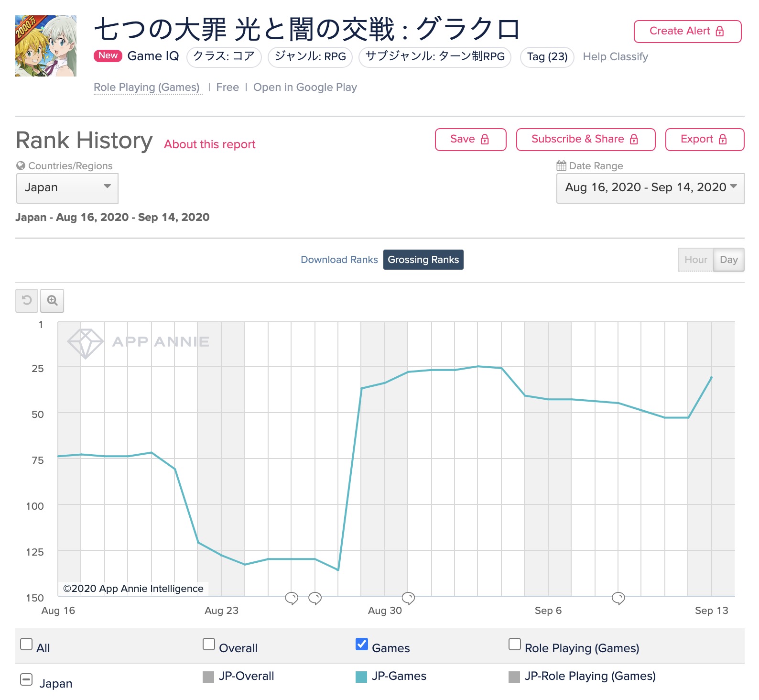Click the Tag (23) pill
This screenshot has height=700, width=759.
pyautogui.click(x=547, y=57)
